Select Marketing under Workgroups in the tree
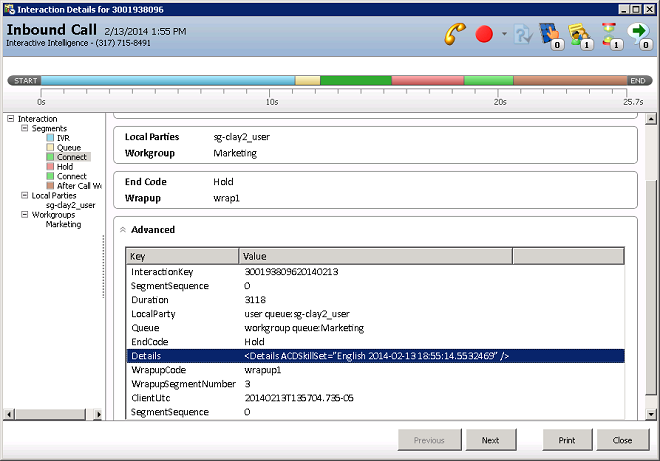The width and height of the screenshot is (660, 461). point(63,225)
